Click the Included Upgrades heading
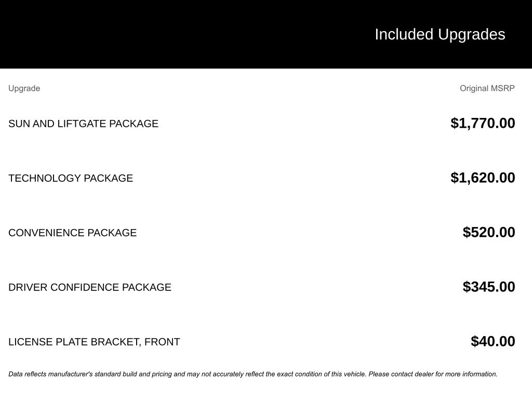Viewport: 532px width, 399px height. click(440, 34)
